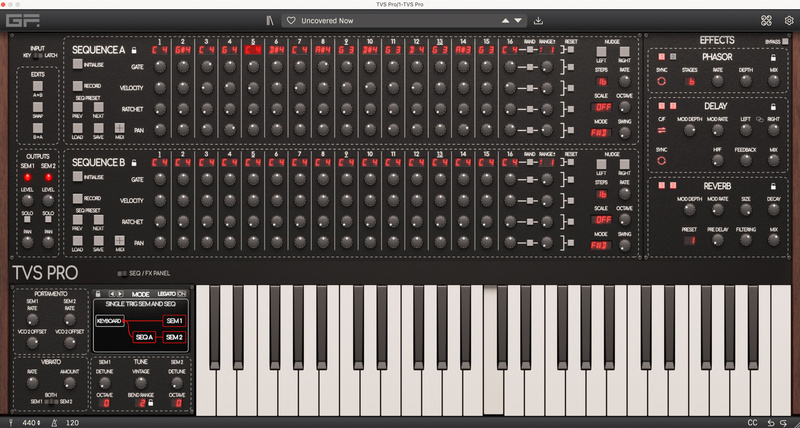Toggle the Delay lock icon
800x428 pixels.
773,106
